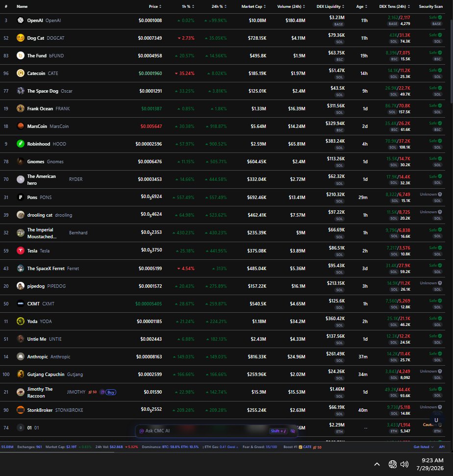Image resolution: width=453 pixels, height=476 pixels.
Task: Sort by Market Cap column
Action: click(x=253, y=6)
